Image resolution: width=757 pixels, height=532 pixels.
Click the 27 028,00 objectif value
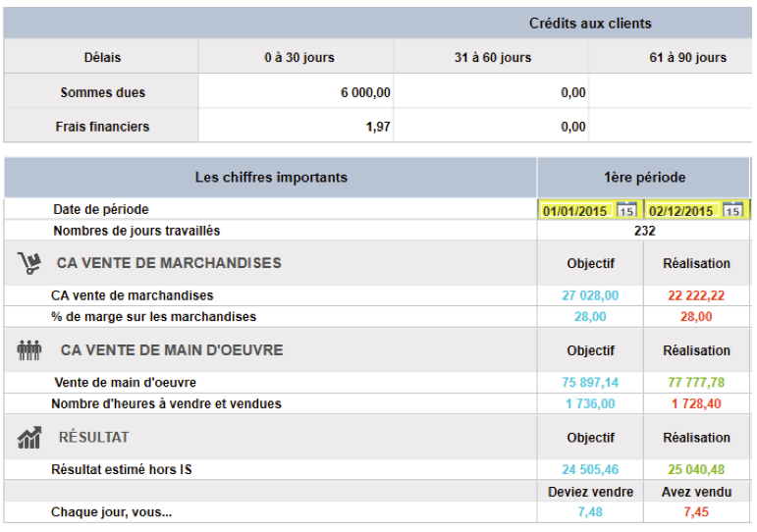point(590,295)
